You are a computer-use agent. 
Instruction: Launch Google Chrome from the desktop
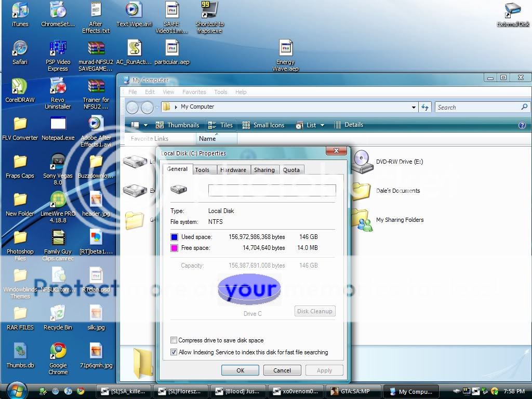coord(58,359)
